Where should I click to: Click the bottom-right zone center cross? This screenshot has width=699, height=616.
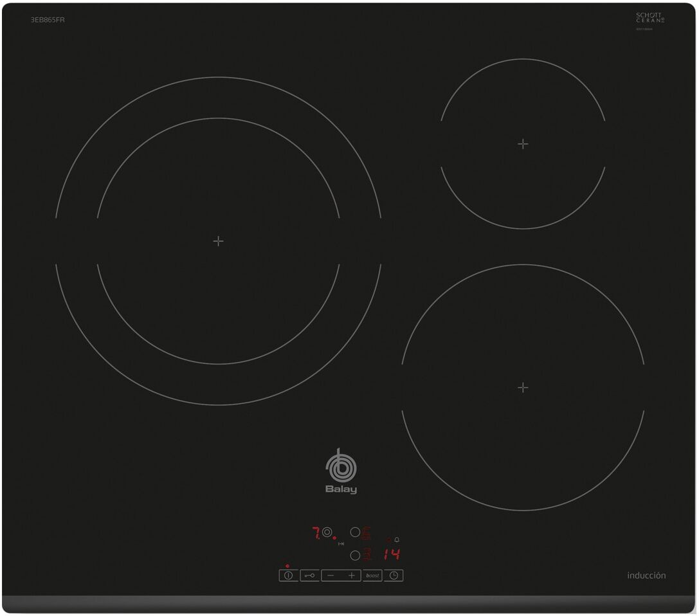pos(523,388)
